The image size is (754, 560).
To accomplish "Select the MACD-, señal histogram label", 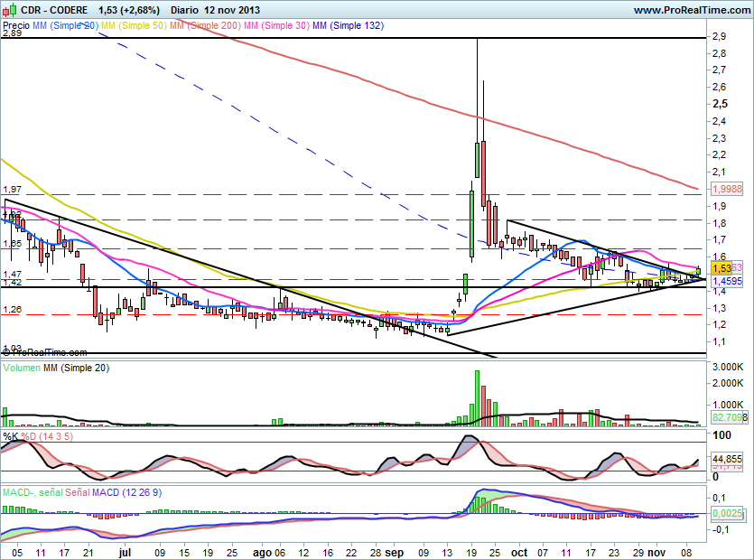I will [x=33, y=492].
